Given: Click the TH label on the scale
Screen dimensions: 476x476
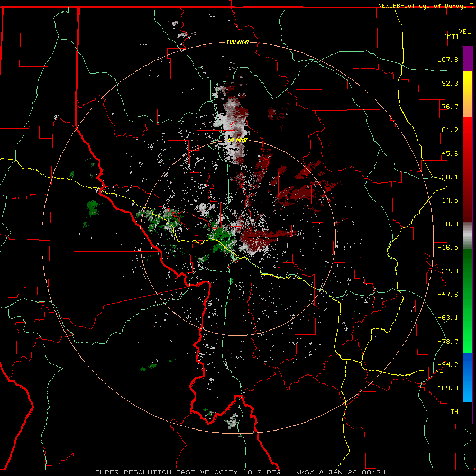Looking at the screenshot, I should pos(454,412).
